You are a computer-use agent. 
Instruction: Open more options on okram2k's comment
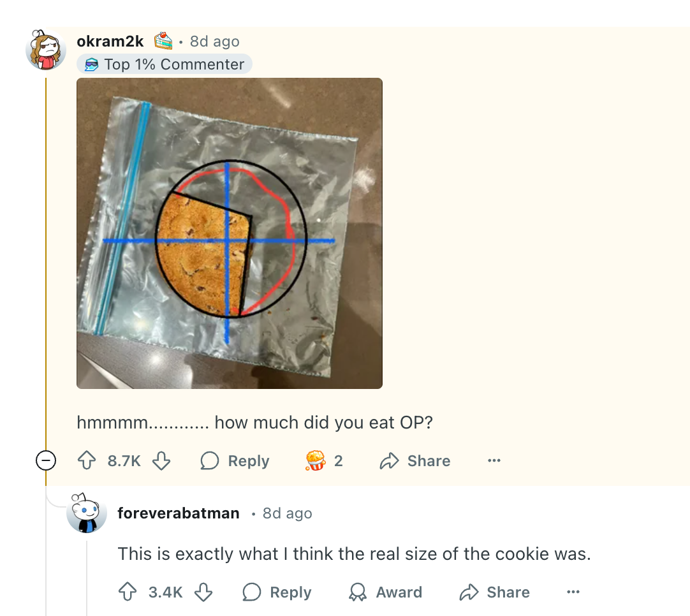tap(494, 460)
